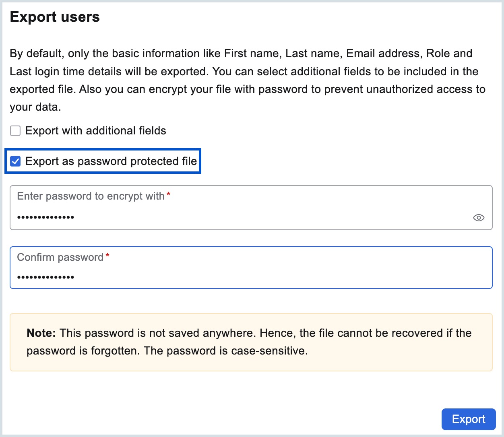504x437 pixels.
Task: Place cursor on masked dots in encrypt password
Action: (45, 218)
